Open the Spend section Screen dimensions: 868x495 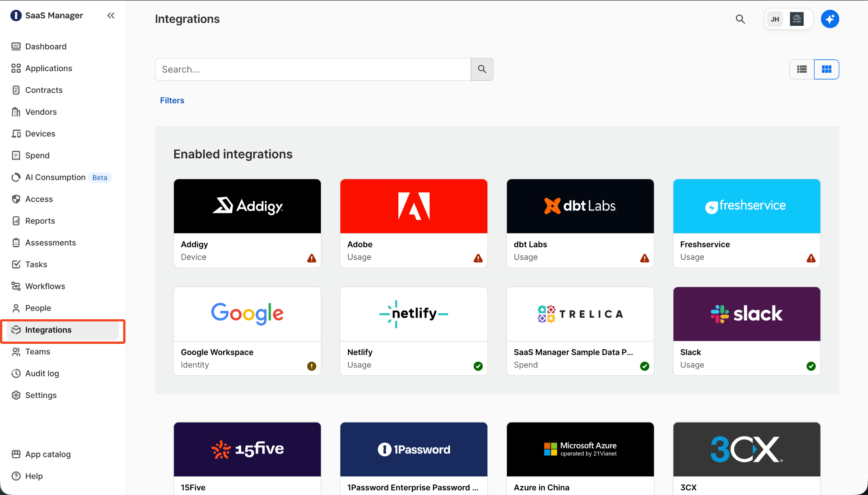click(37, 155)
